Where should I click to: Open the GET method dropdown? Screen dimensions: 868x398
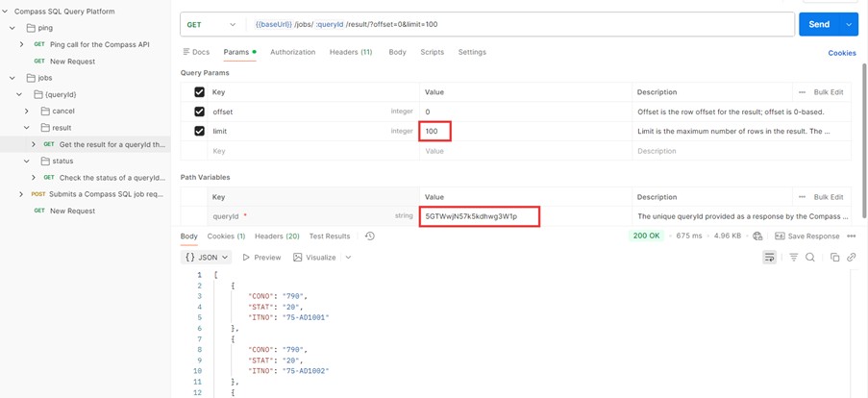[x=211, y=24]
